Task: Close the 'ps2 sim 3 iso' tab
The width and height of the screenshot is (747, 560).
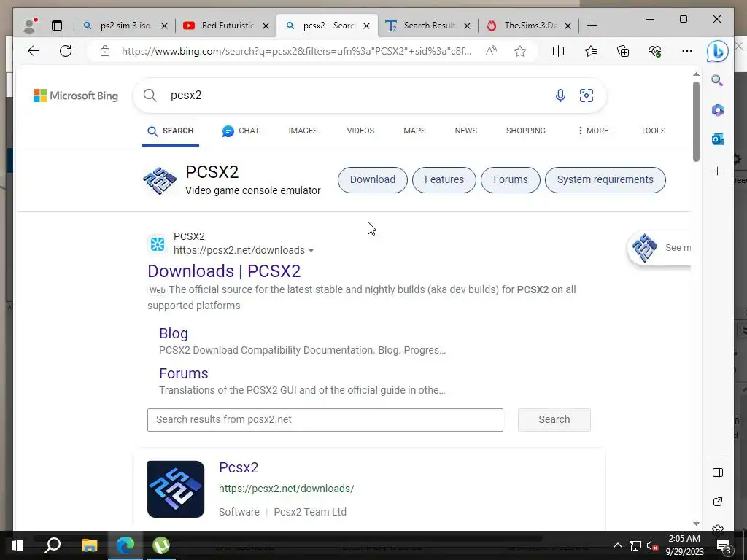Action: (164, 26)
